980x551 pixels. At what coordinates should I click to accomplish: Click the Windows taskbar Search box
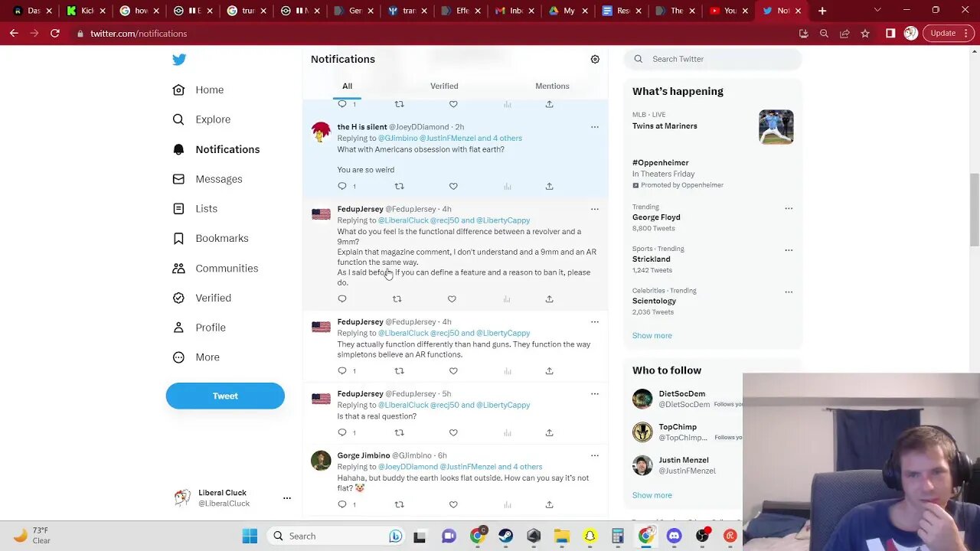[x=336, y=536]
